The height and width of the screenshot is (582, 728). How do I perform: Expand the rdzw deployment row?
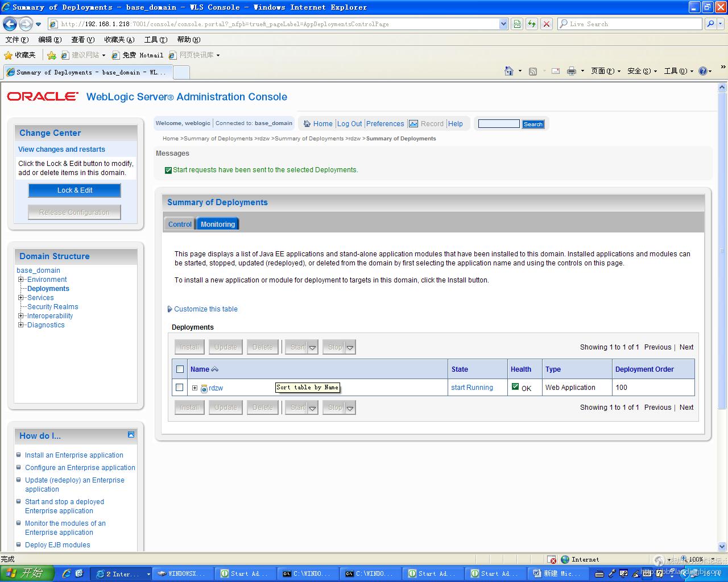pos(195,388)
